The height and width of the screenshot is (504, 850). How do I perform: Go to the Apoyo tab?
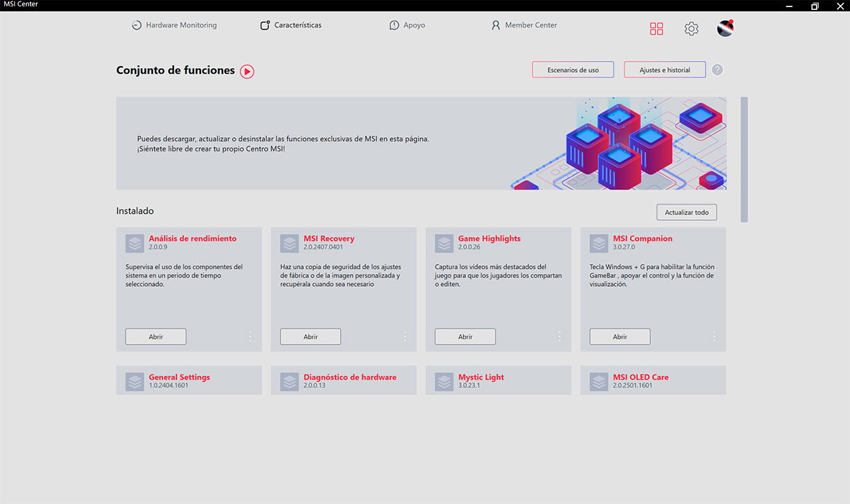(x=407, y=25)
